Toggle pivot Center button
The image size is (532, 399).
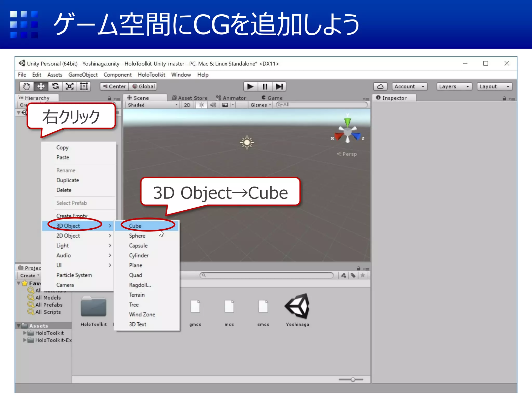coord(115,87)
